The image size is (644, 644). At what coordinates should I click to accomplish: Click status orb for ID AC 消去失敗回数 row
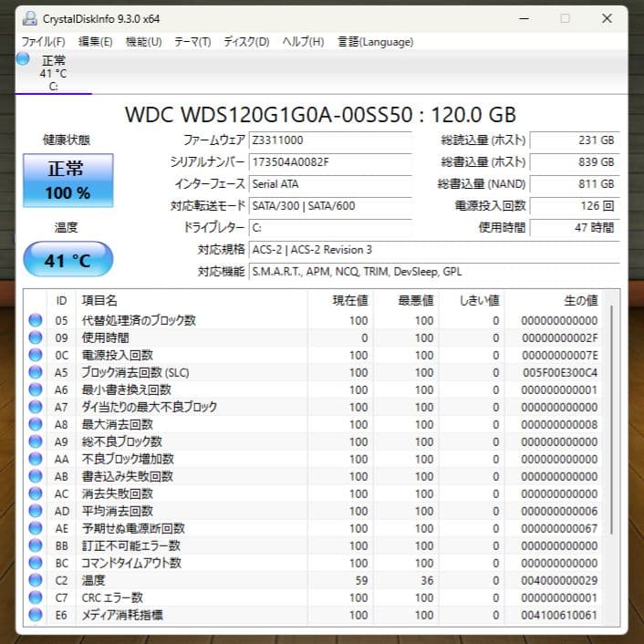pos(36,493)
